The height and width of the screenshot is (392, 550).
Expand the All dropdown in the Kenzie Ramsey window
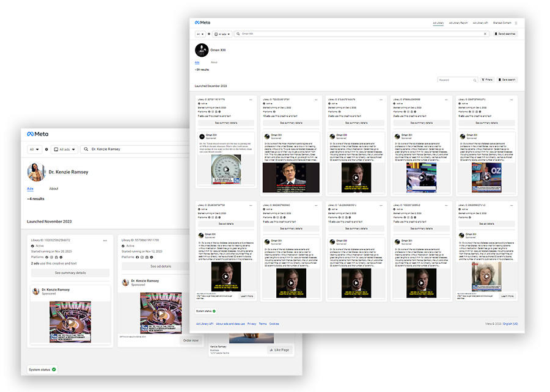tap(34, 149)
